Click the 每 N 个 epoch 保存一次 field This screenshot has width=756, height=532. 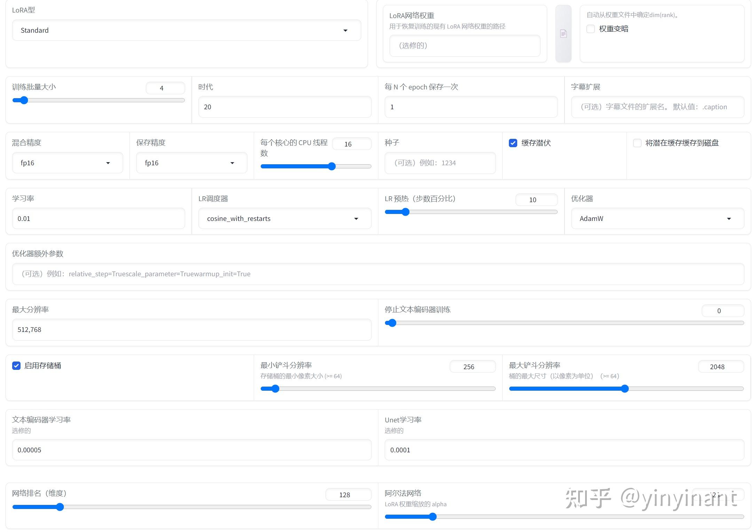[471, 107]
